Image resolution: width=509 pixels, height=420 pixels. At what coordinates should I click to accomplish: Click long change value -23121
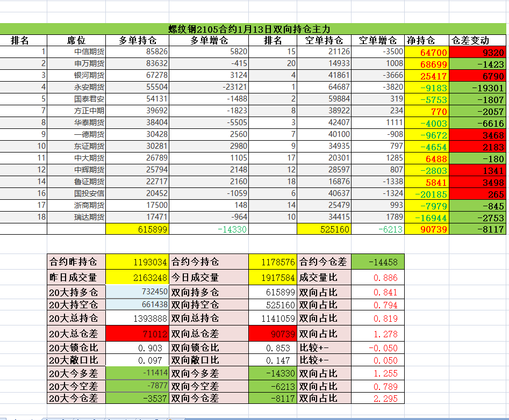(x=209, y=87)
